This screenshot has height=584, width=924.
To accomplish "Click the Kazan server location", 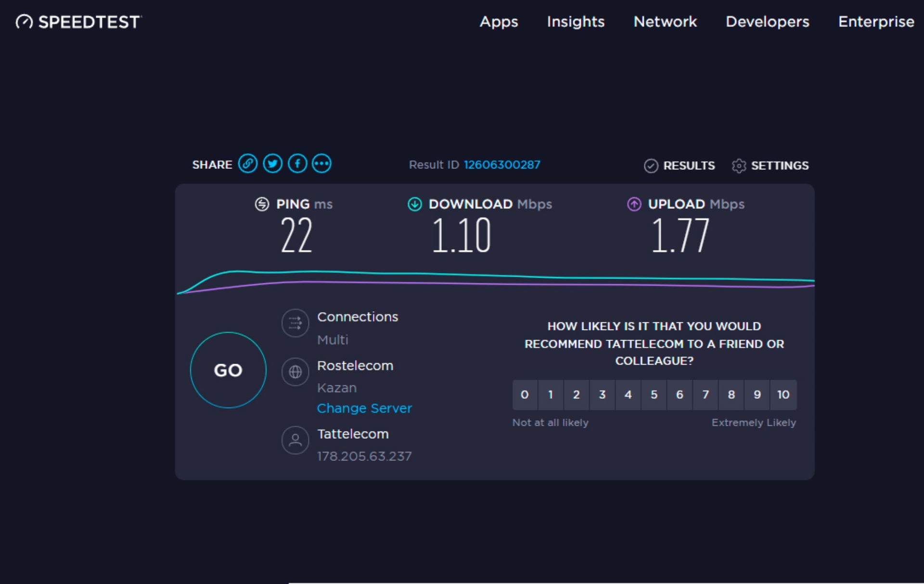I will (337, 388).
